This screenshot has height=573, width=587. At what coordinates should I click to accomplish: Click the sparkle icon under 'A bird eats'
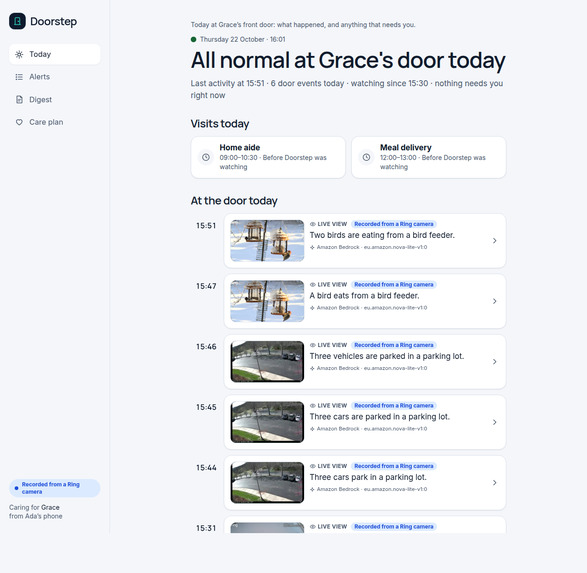coord(312,308)
